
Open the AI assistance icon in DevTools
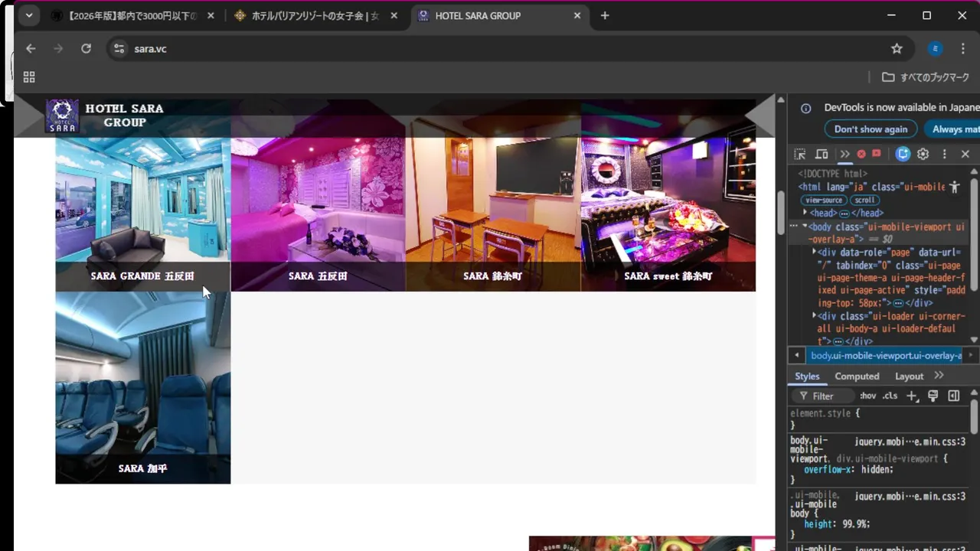pos(903,154)
